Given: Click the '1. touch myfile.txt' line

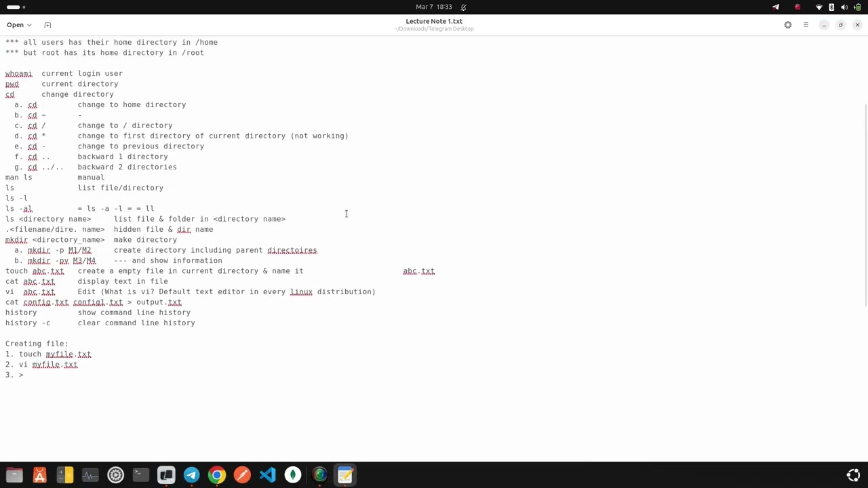Looking at the screenshot, I should tap(48, 354).
